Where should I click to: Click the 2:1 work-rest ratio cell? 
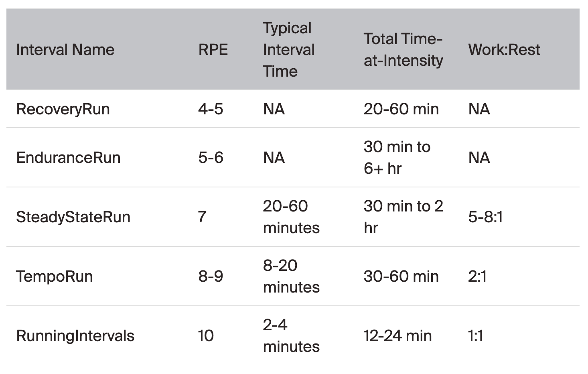point(477,276)
